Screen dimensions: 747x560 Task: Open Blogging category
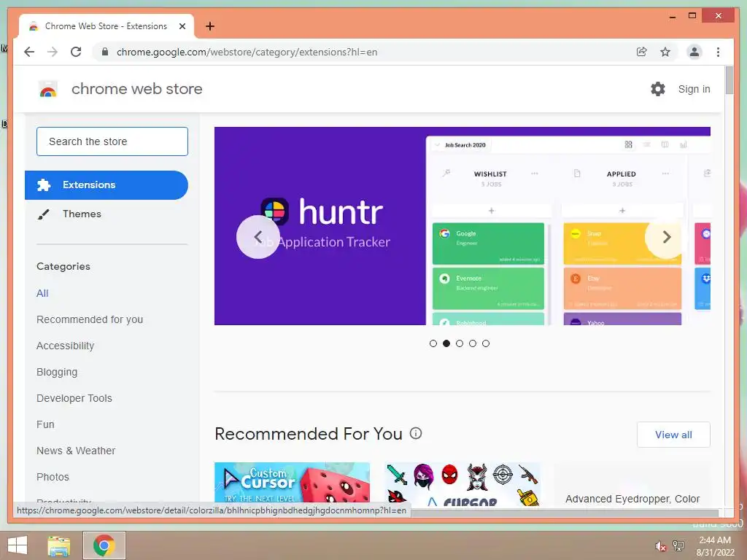click(x=57, y=372)
